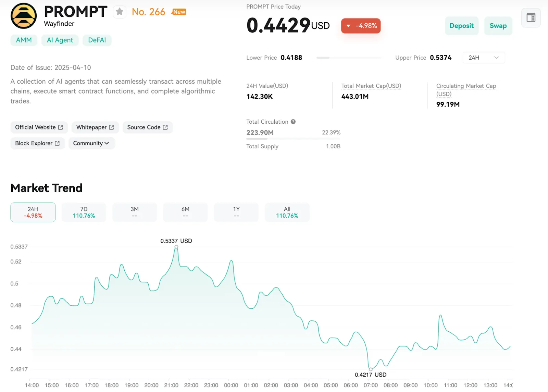
Task: Expand the Community dropdown
Action: pyautogui.click(x=91, y=143)
